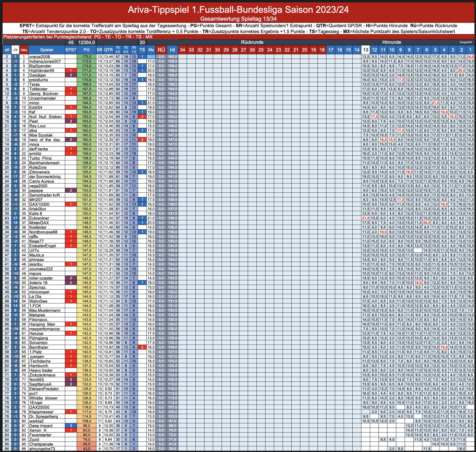Click the PG column header
476x452 pixels.
(x=86, y=50)
